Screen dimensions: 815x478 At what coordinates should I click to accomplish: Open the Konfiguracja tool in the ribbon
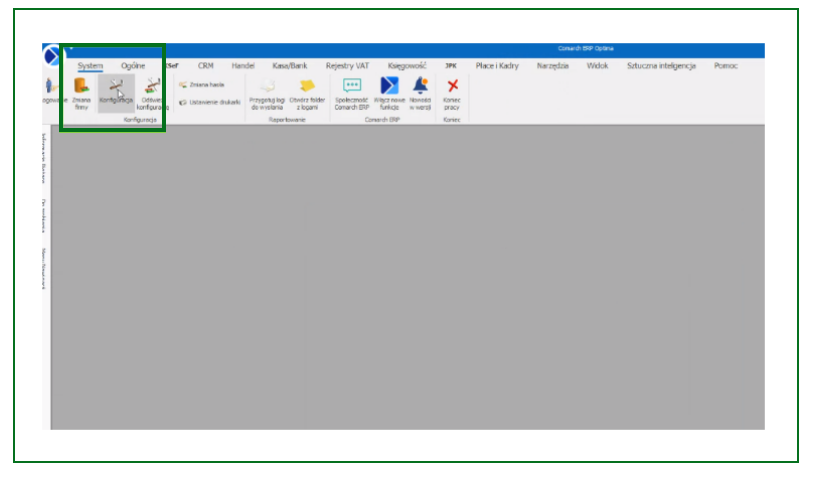(116, 93)
